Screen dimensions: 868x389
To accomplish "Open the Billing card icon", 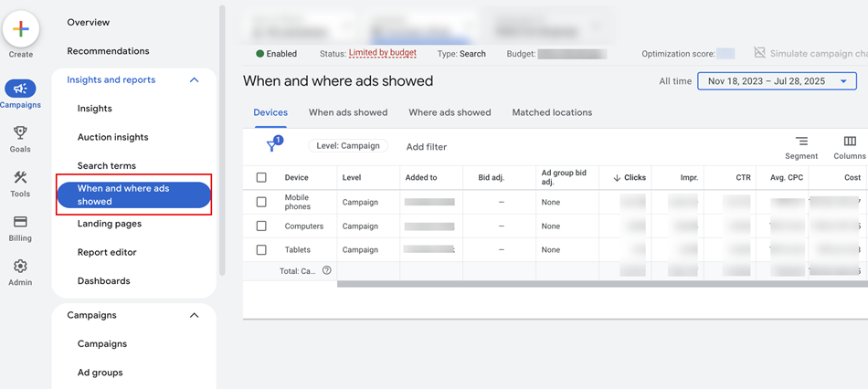I will pyautogui.click(x=20, y=221).
